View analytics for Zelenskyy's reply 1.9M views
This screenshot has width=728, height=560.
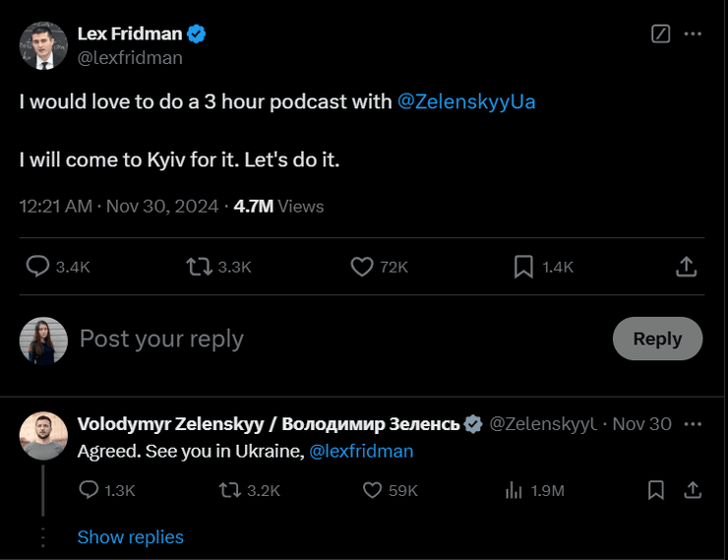click(x=514, y=489)
